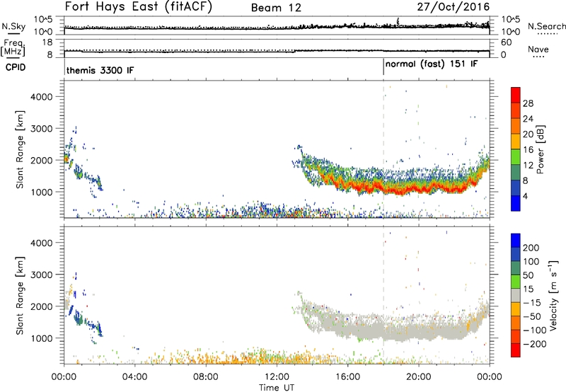Click the '16:00' time tick label
Viewport: 566px width, 392px height.
tap(347, 376)
